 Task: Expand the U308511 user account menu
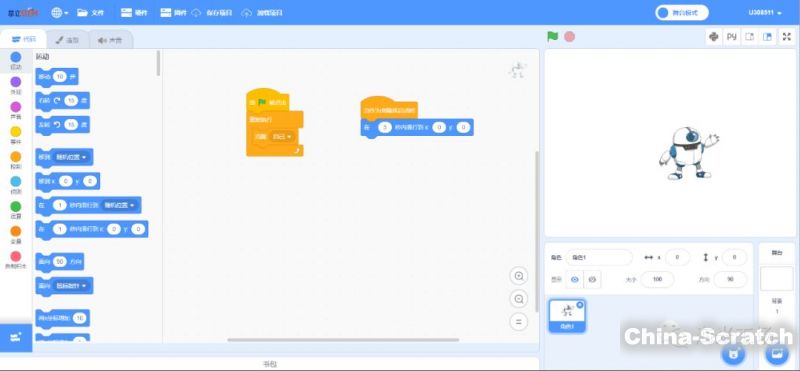coord(765,13)
